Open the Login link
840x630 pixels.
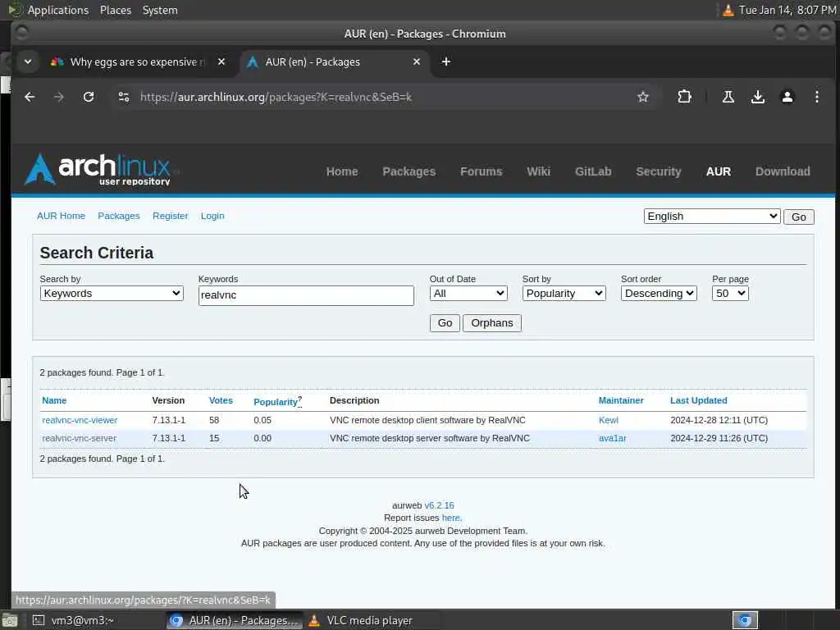(x=212, y=216)
